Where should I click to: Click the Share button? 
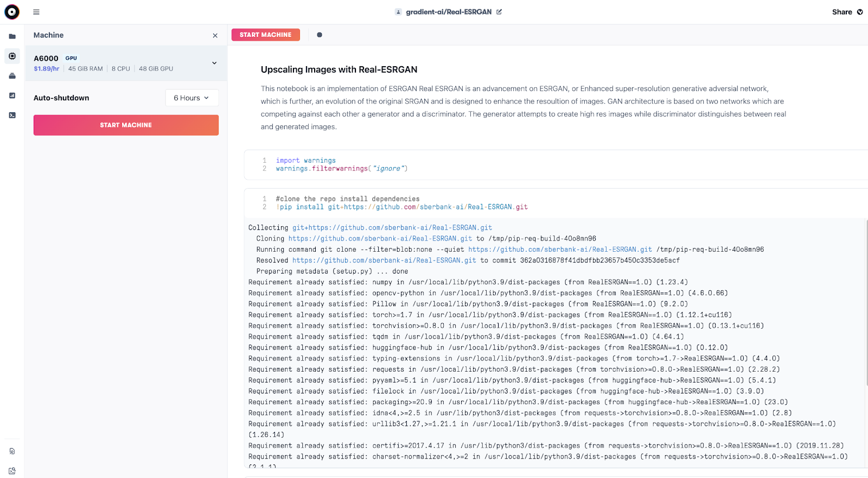click(842, 12)
